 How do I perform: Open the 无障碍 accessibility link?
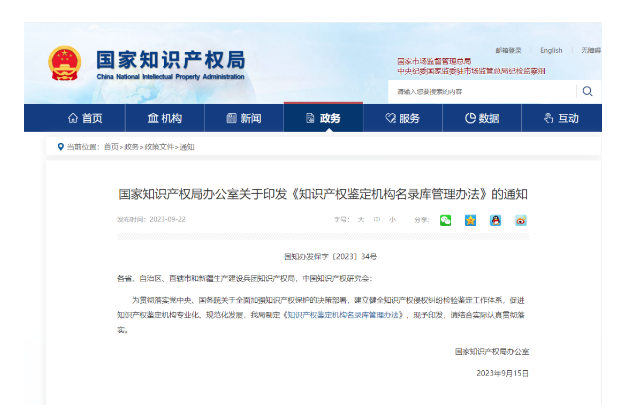coord(591,50)
